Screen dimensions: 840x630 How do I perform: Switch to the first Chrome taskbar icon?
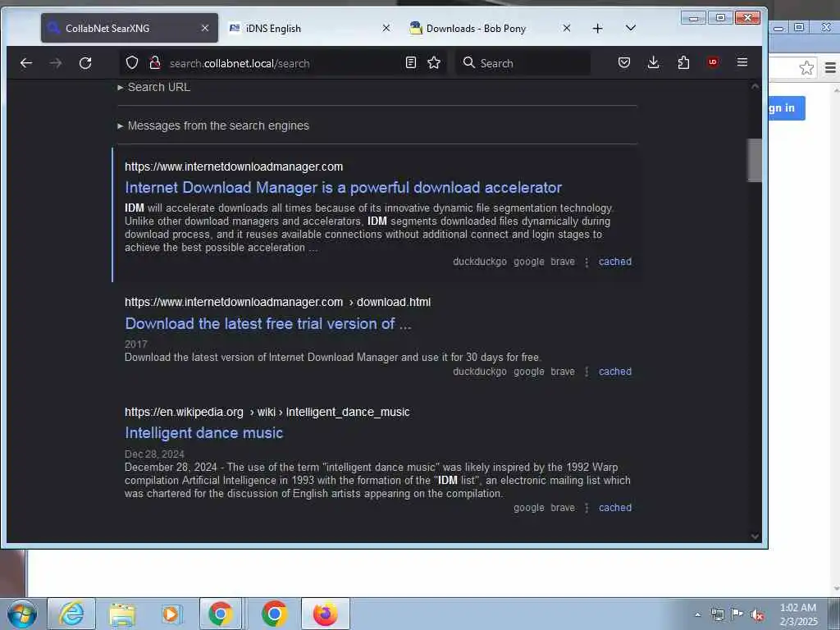(x=220, y=614)
